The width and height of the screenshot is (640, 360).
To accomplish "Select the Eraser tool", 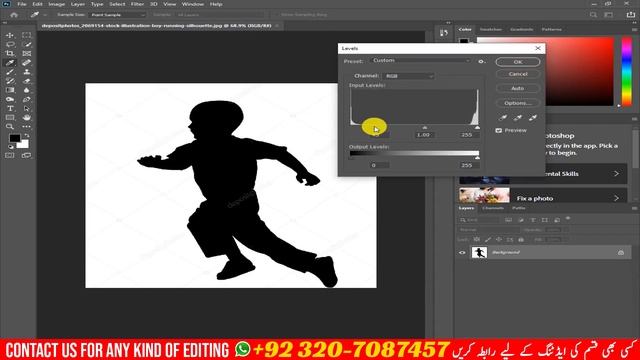I will click(x=27, y=81).
